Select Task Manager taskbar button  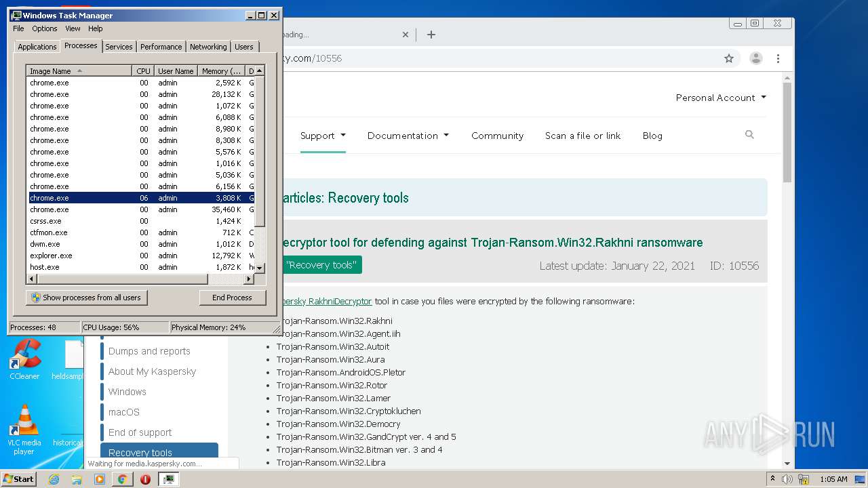tap(168, 479)
